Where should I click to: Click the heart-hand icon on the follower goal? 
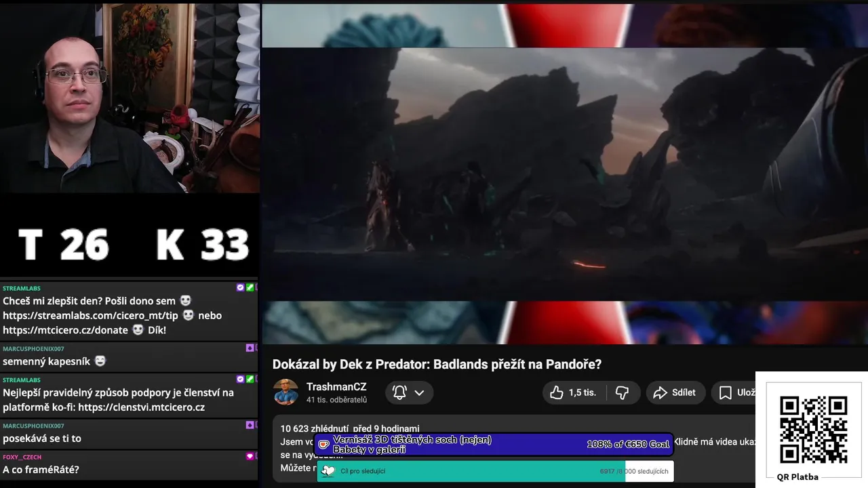(328, 471)
